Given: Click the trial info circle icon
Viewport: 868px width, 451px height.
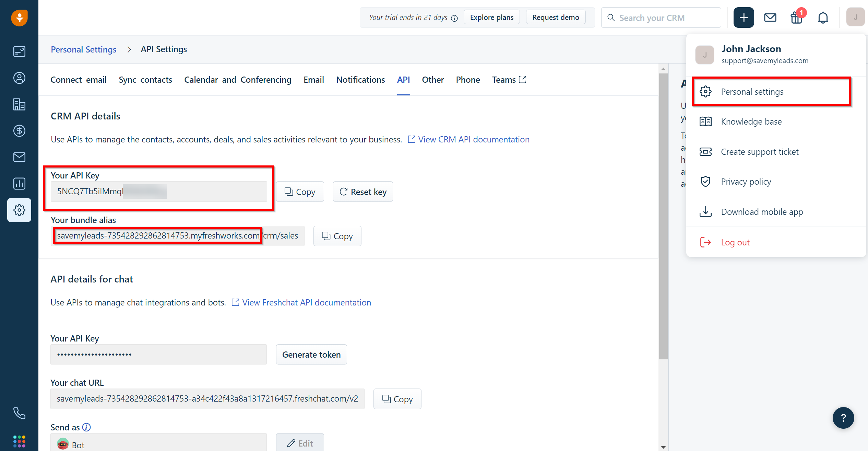Looking at the screenshot, I should 454,18.
